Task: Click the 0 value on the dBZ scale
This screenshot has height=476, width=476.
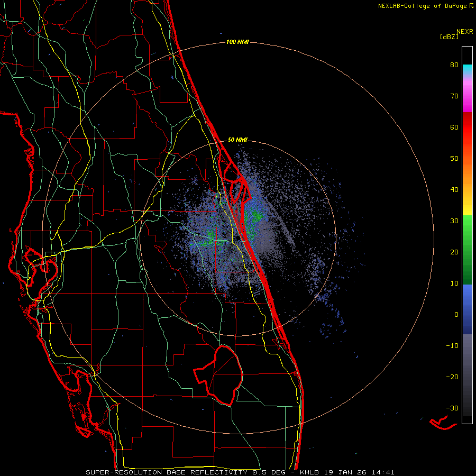Action: (456, 315)
